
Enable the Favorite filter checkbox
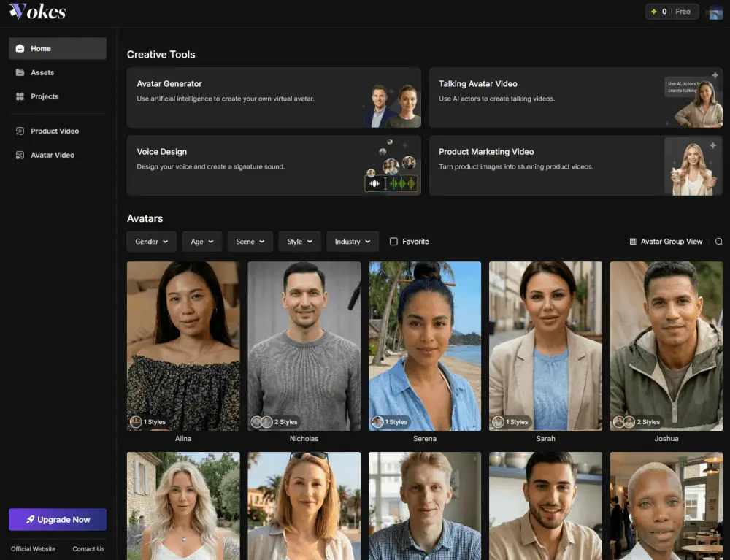[393, 241]
